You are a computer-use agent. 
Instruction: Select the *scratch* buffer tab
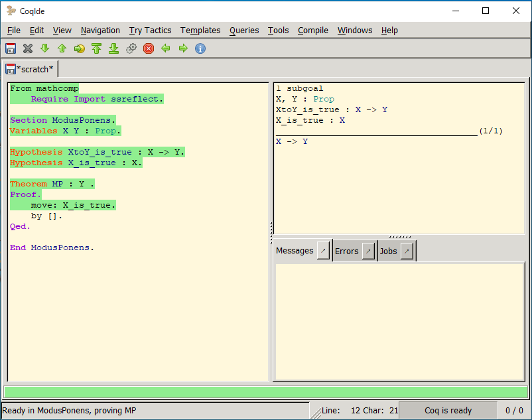point(32,68)
